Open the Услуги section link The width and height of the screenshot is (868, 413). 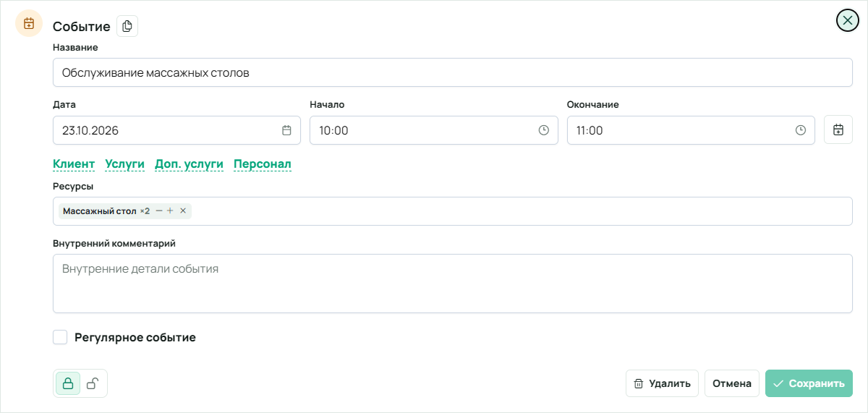(125, 164)
